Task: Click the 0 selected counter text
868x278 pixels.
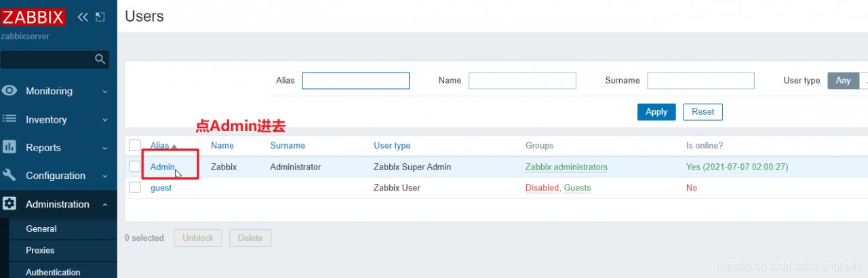Action: [x=144, y=238]
